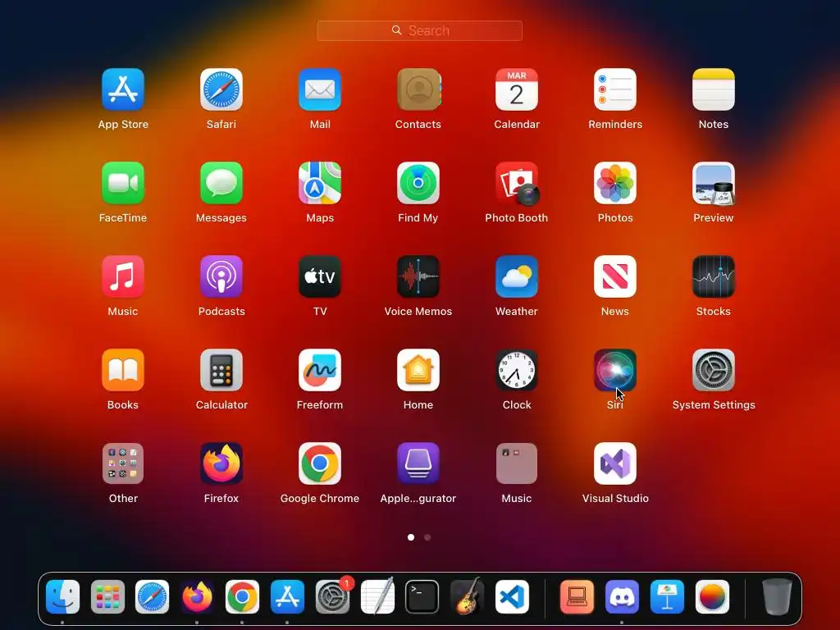Image resolution: width=840 pixels, height=630 pixels.
Task: Open the Preview app
Action: 714,183
